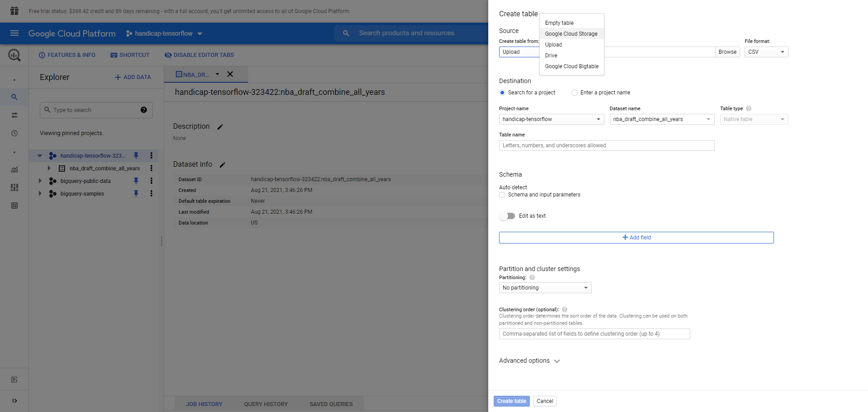The image size is (868, 412).
Task: Choose 'Upload' in the source menu
Action: tap(572, 45)
